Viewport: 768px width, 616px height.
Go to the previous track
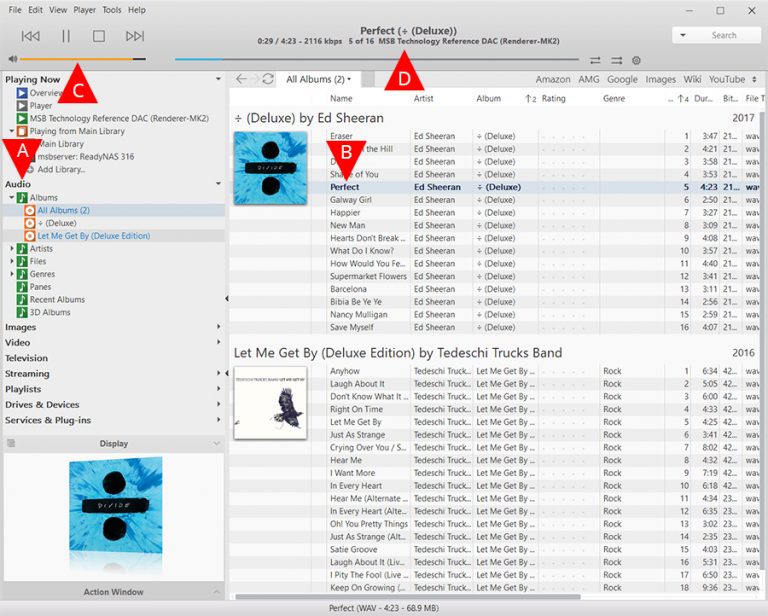30,36
